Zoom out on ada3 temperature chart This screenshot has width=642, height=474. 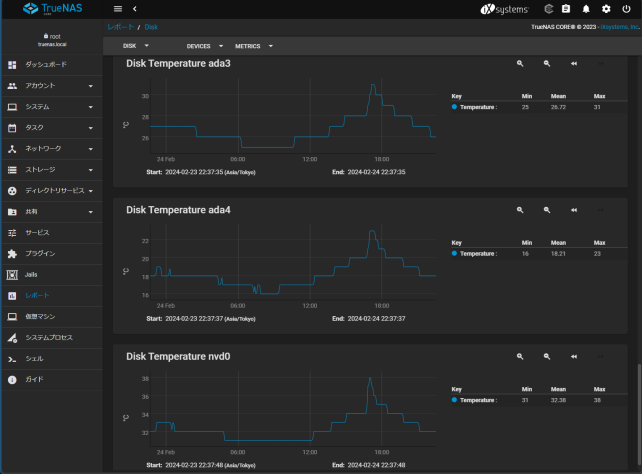547,63
